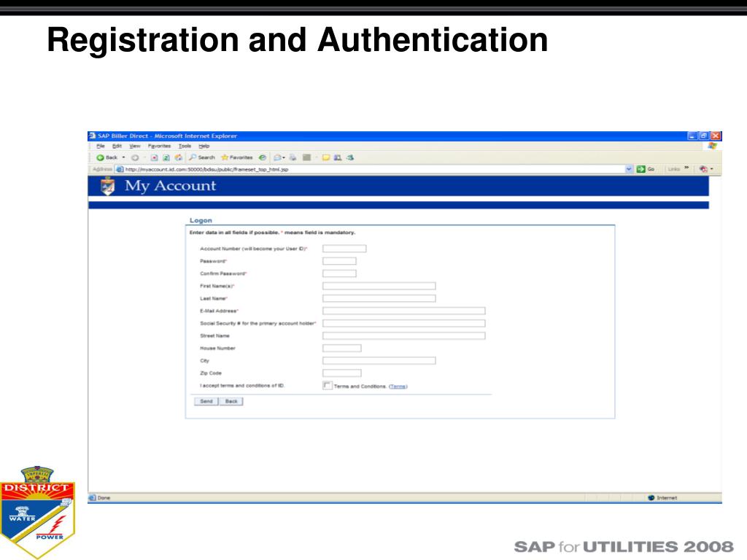Click the First Name(s) input field
This screenshot has height=560, width=747.
(379, 286)
